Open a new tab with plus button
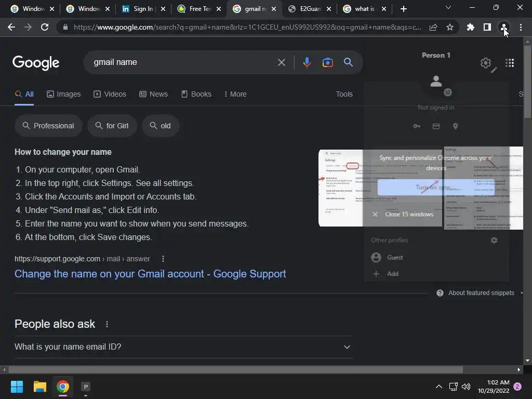532x399 pixels. pyautogui.click(x=403, y=9)
